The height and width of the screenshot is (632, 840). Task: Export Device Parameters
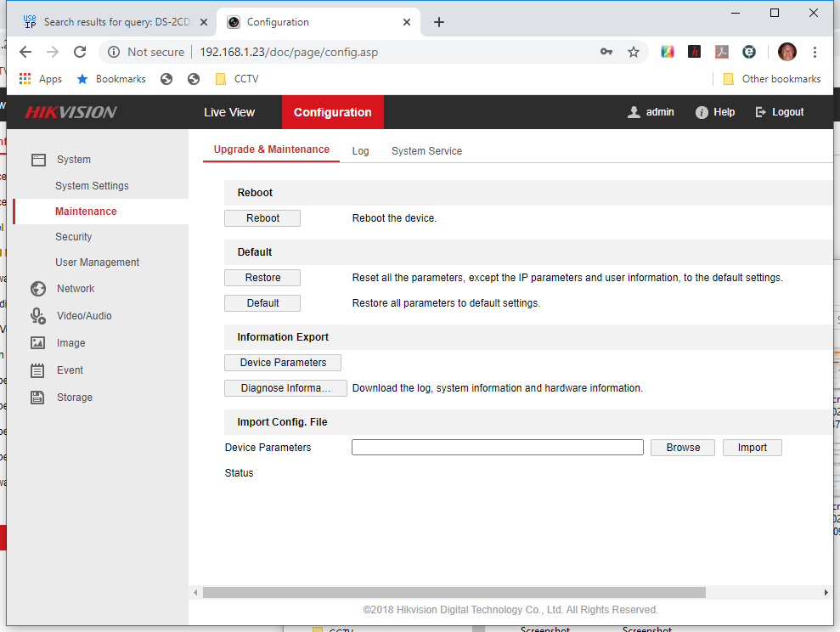tap(283, 363)
